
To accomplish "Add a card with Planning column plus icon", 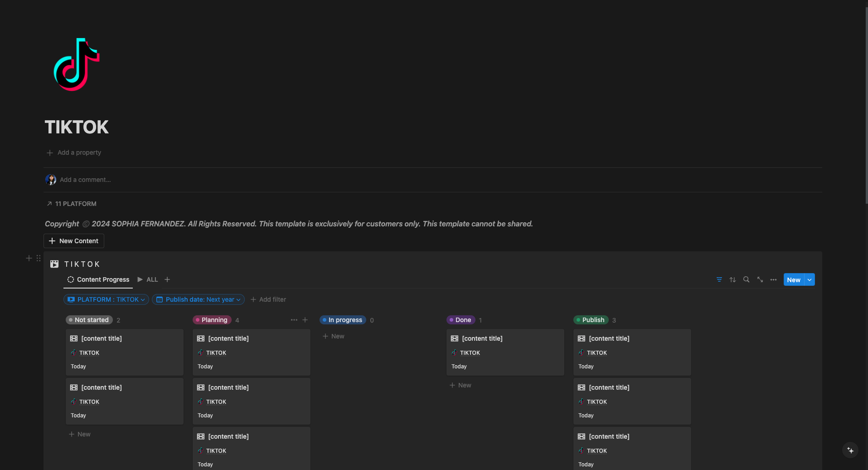I will point(305,320).
